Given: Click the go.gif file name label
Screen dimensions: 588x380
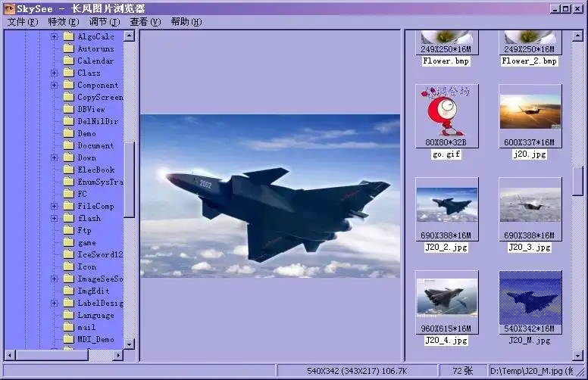Looking at the screenshot, I should (446, 154).
